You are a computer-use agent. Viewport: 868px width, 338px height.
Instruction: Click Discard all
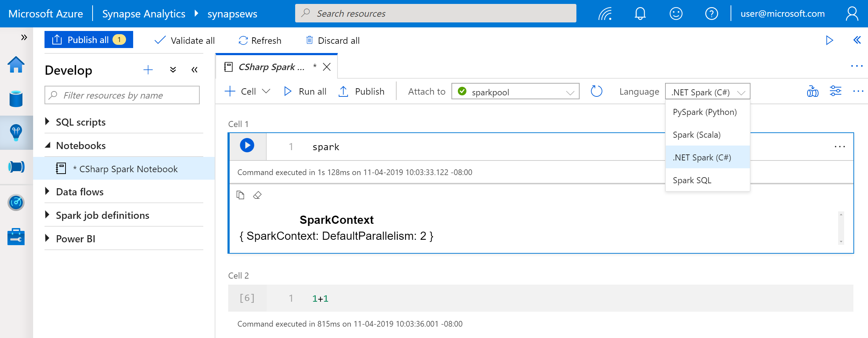[x=333, y=41]
